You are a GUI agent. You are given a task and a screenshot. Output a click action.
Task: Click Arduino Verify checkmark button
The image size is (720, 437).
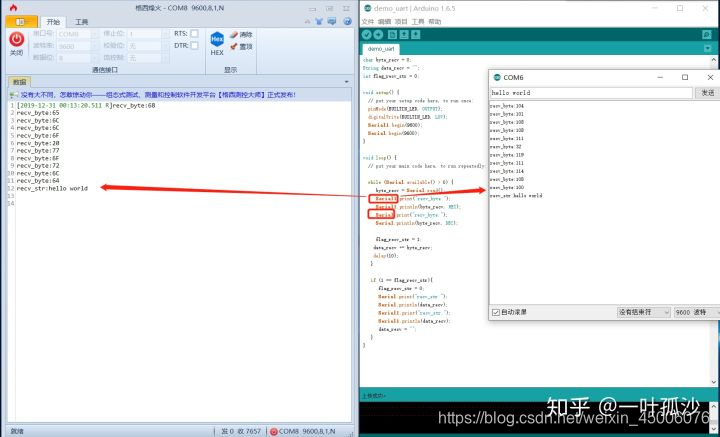tap(366, 34)
